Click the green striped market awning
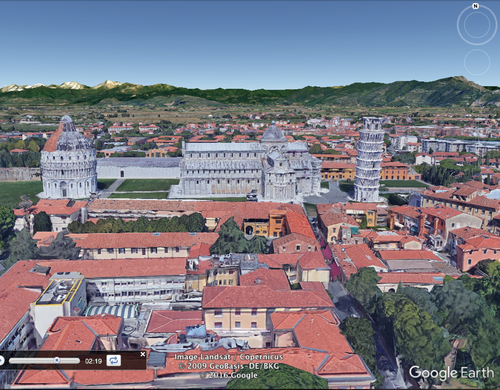Screen dimensions: 500x390 pos(112,311)
